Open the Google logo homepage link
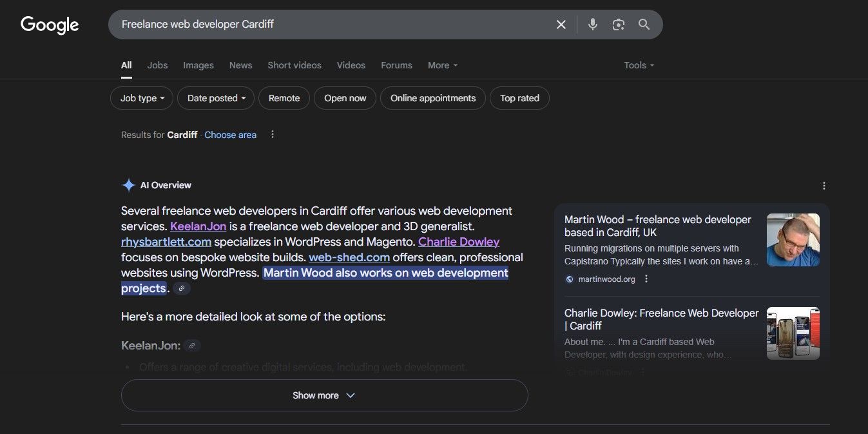 (x=50, y=25)
